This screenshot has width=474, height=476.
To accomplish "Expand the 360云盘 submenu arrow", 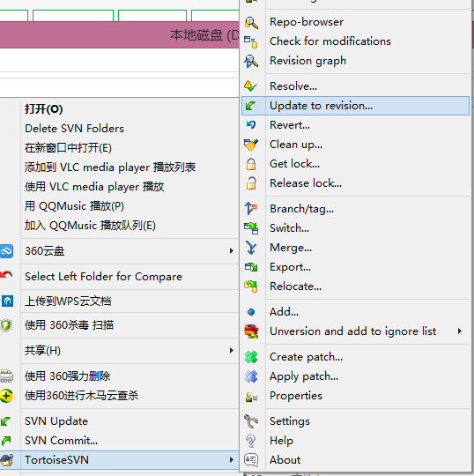I will point(232,251).
